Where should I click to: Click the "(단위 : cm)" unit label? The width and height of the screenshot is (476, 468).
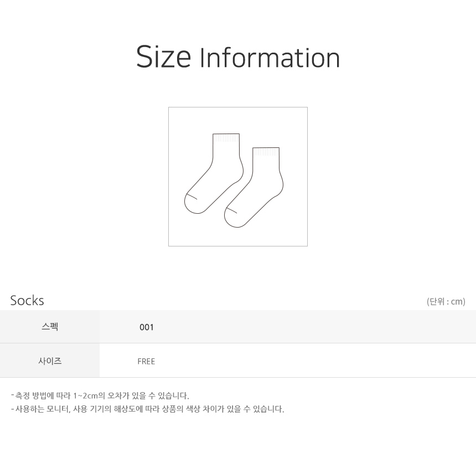coord(446,302)
